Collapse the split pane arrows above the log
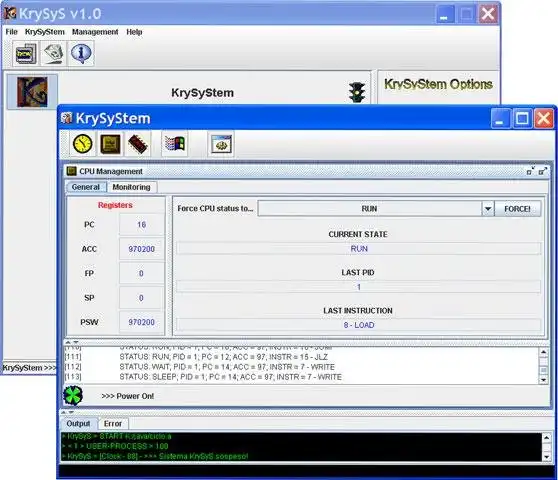 click(72, 342)
